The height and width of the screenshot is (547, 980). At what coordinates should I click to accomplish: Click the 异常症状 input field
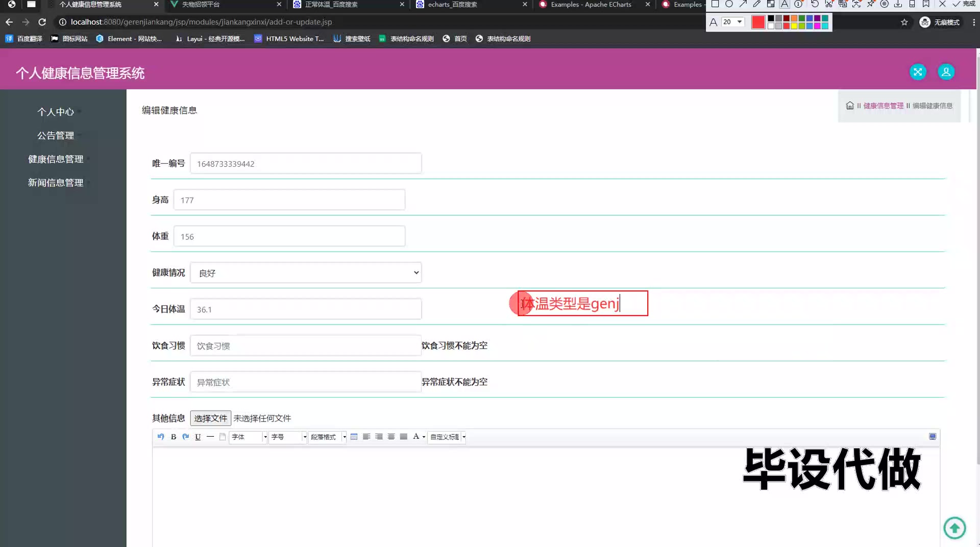tap(306, 382)
